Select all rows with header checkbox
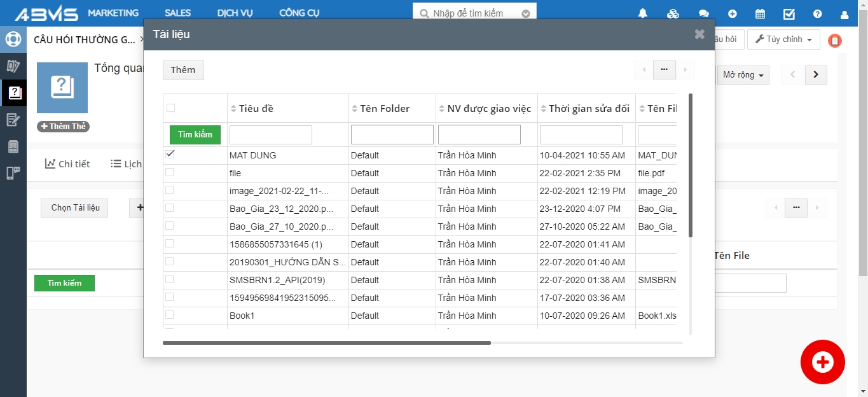868x397 pixels. tap(170, 108)
